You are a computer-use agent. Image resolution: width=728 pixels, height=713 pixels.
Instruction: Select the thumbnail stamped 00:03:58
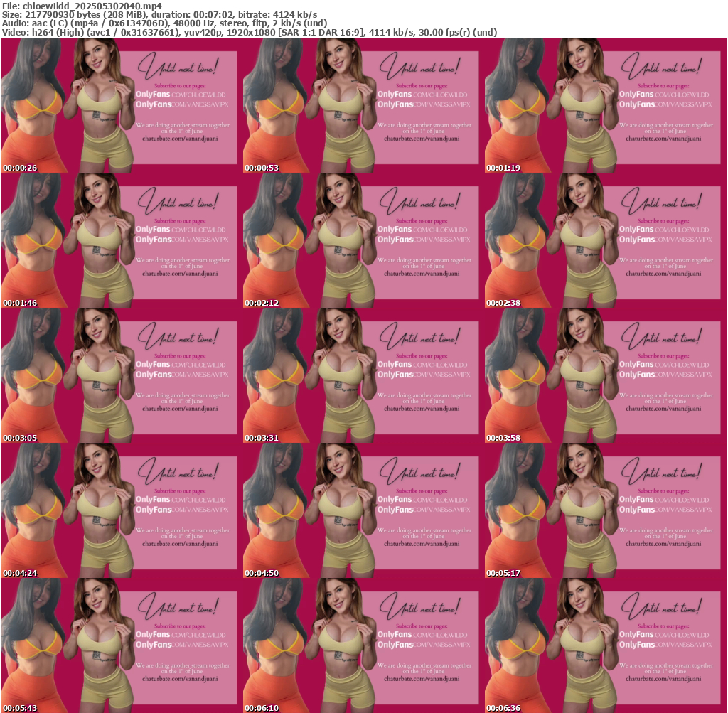click(x=606, y=375)
